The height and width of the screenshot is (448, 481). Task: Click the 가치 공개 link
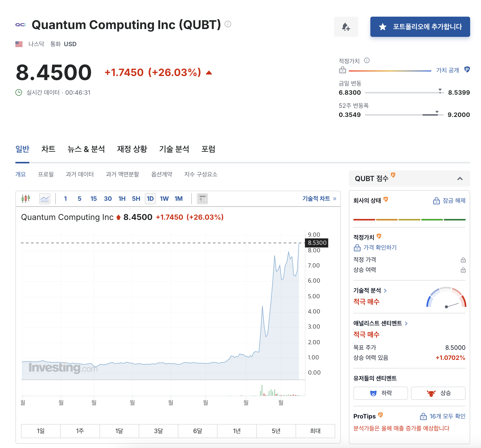(x=447, y=70)
